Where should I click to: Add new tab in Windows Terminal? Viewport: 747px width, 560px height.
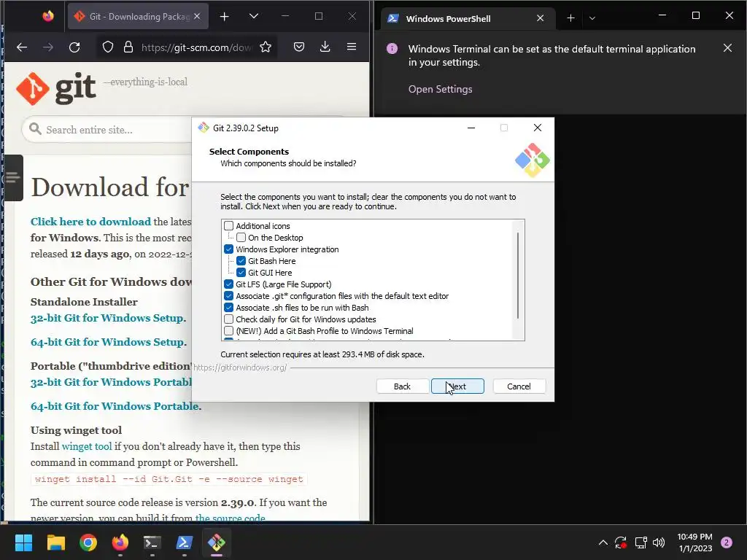click(570, 18)
